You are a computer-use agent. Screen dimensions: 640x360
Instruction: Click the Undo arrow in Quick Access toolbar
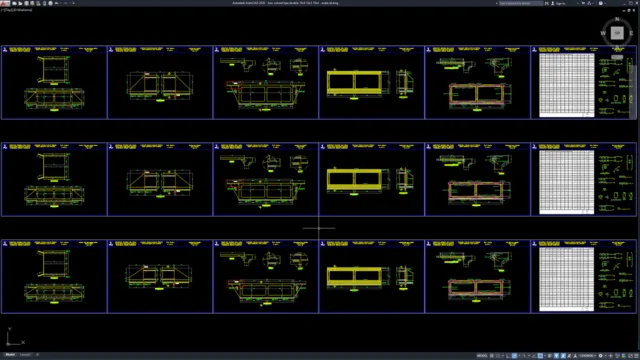pos(56,3)
